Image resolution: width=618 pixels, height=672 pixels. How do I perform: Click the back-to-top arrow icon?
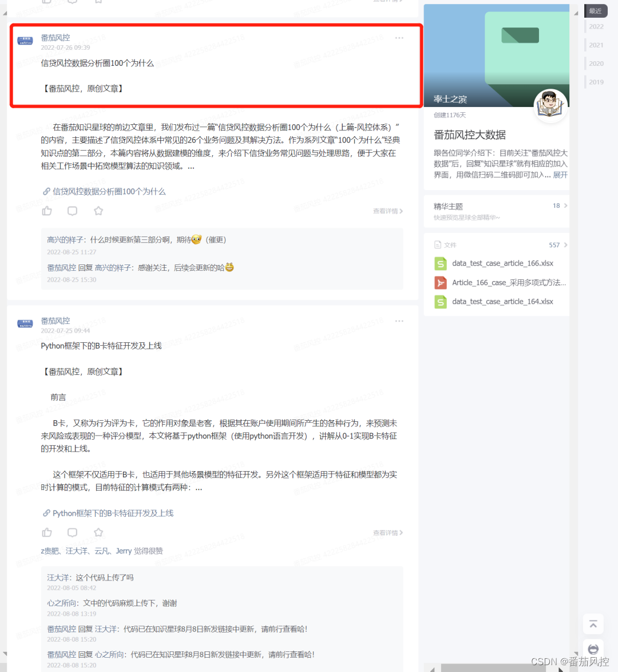tap(593, 624)
